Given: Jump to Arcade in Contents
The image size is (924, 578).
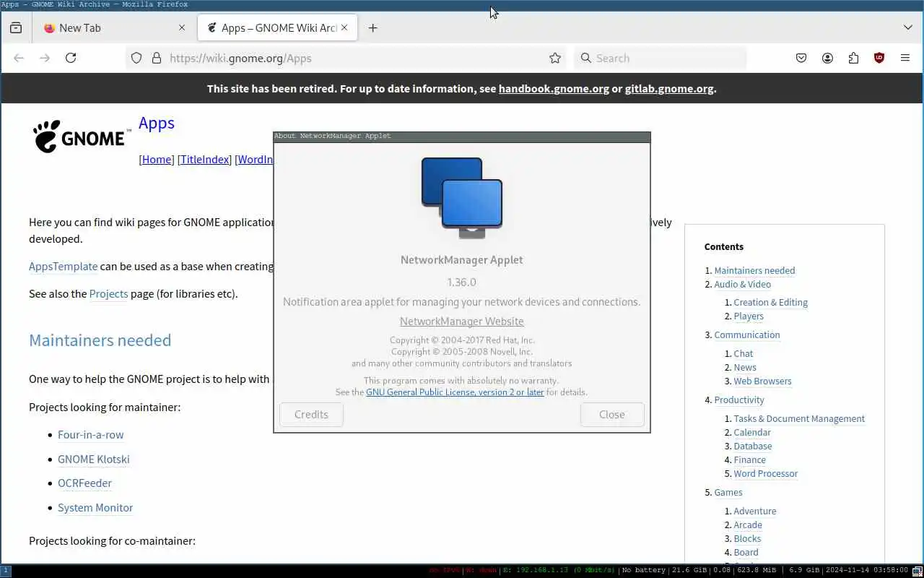Looking at the screenshot, I should coord(747,525).
